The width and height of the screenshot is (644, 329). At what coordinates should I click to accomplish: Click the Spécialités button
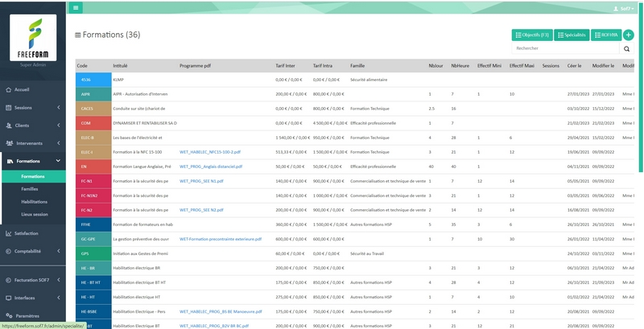point(571,35)
